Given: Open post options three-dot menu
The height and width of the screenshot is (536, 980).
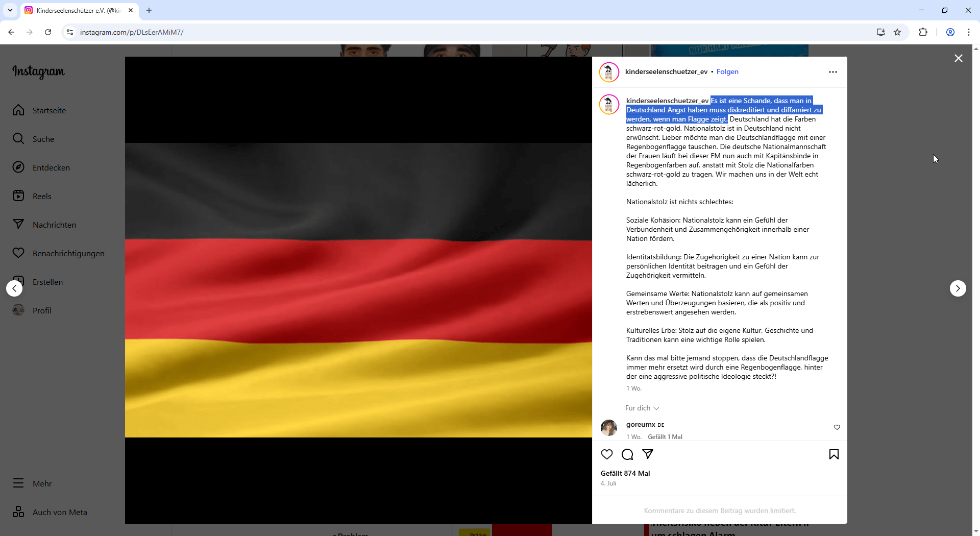Looking at the screenshot, I should pos(833,72).
